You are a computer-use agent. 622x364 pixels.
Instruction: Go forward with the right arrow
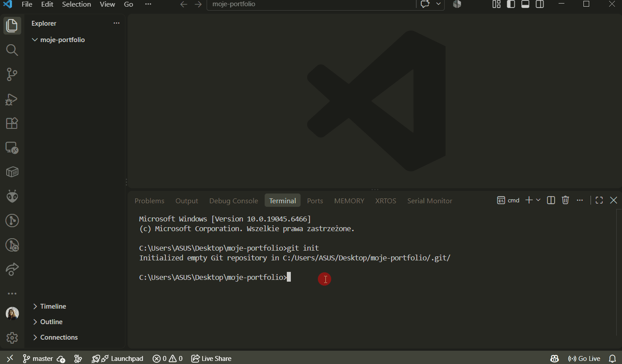point(198,4)
